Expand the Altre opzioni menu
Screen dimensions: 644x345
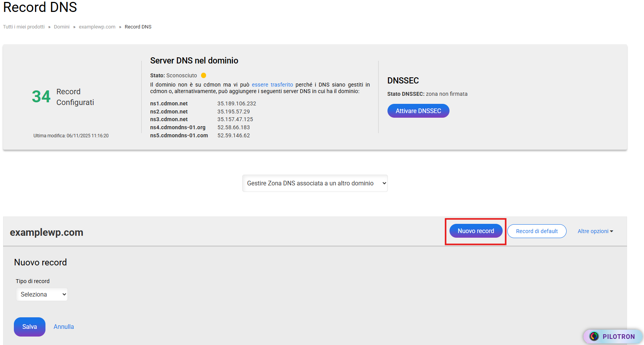coord(595,231)
